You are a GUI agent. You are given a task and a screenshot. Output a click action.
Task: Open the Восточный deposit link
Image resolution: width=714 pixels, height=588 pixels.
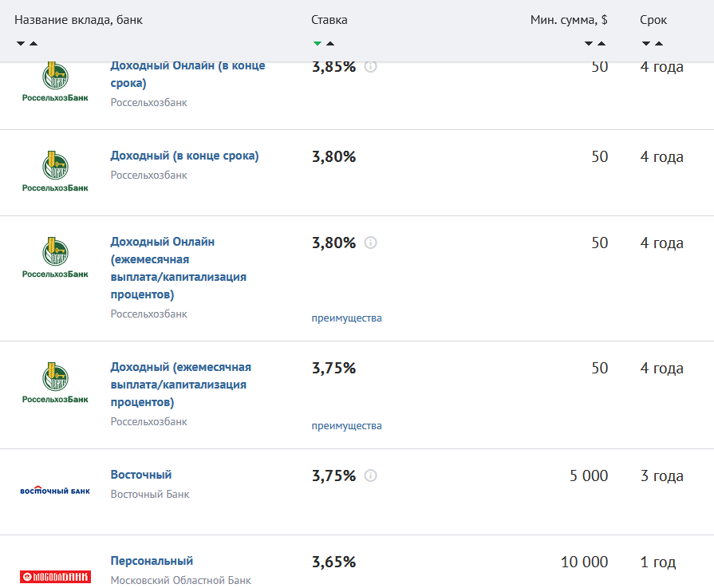[140, 475]
